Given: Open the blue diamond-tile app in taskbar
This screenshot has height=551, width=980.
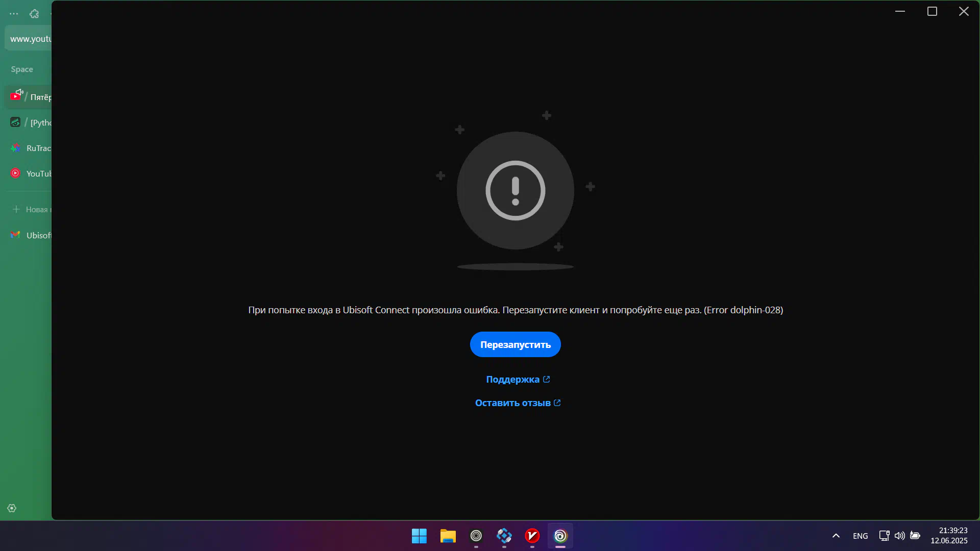Looking at the screenshot, I should point(504,536).
